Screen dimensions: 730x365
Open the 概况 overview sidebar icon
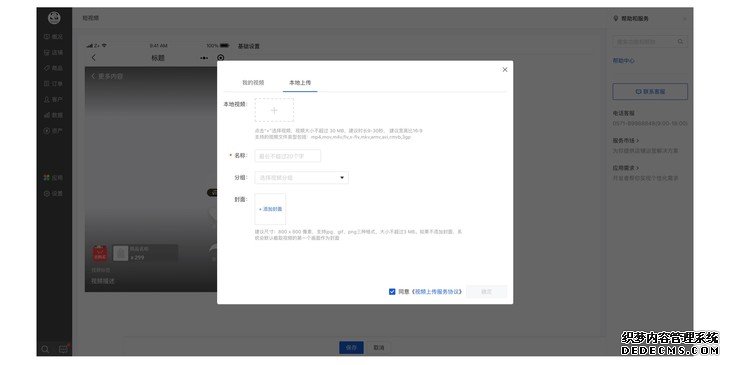tap(47, 37)
